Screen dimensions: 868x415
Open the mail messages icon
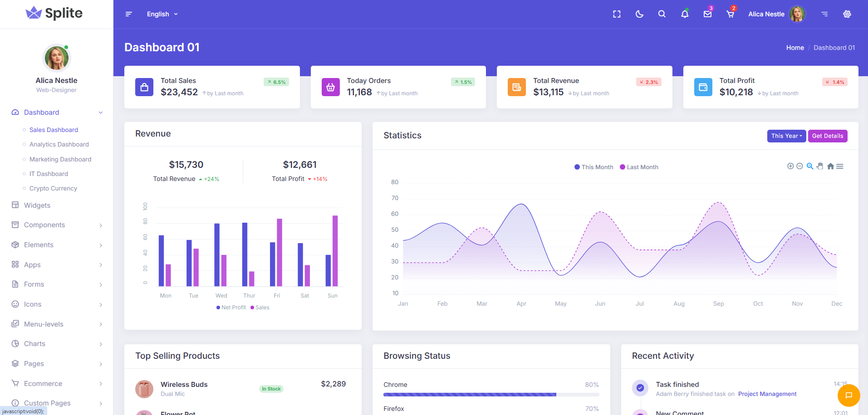707,14
